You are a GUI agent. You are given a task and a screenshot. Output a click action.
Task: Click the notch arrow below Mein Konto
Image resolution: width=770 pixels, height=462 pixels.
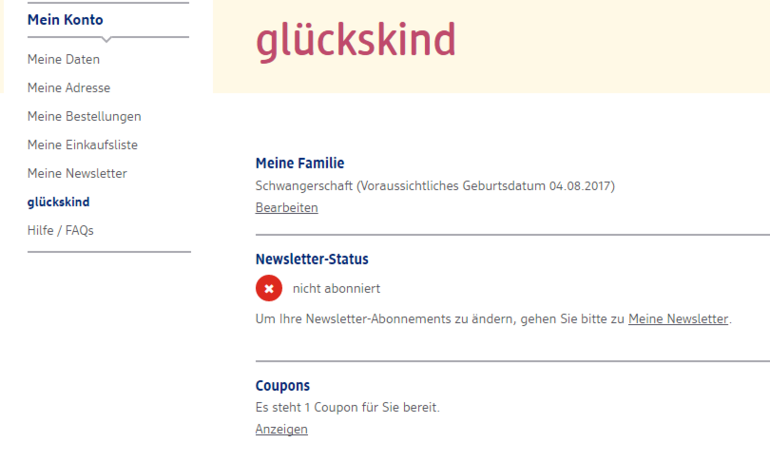click(107, 39)
